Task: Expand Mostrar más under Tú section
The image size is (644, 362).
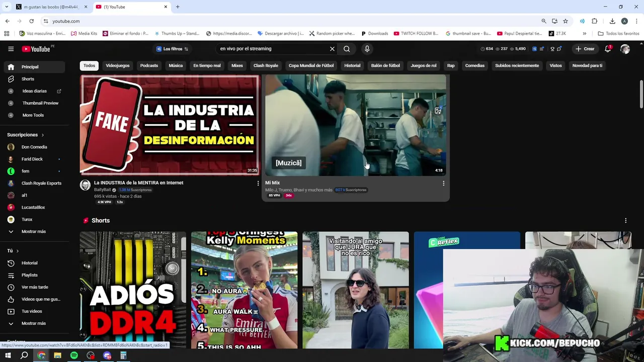Action: click(x=34, y=323)
